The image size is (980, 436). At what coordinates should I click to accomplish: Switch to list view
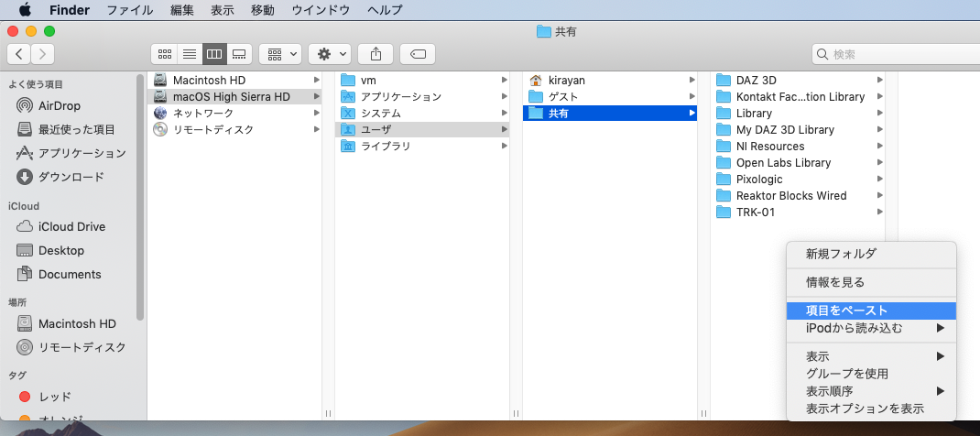190,54
